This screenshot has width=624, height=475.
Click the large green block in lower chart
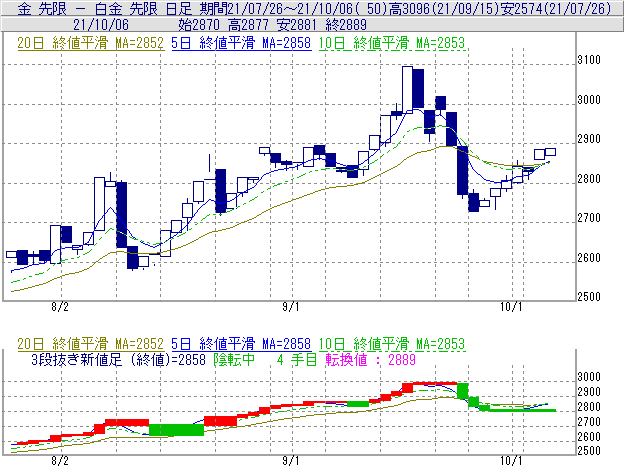pos(176,429)
